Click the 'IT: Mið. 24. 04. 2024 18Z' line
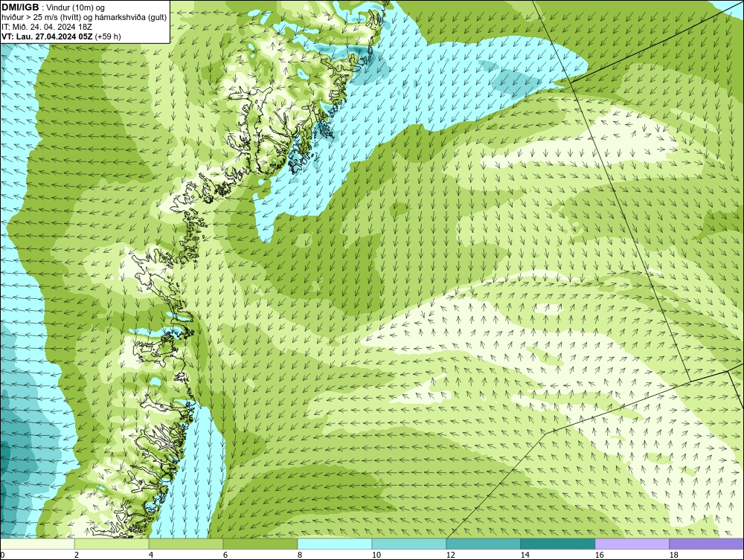 tap(46, 27)
